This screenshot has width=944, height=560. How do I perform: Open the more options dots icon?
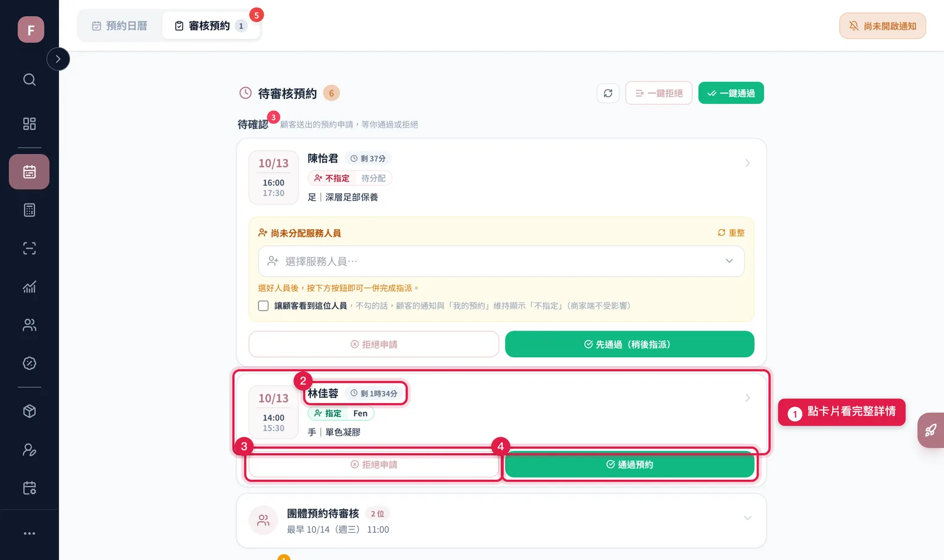pos(29,533)
